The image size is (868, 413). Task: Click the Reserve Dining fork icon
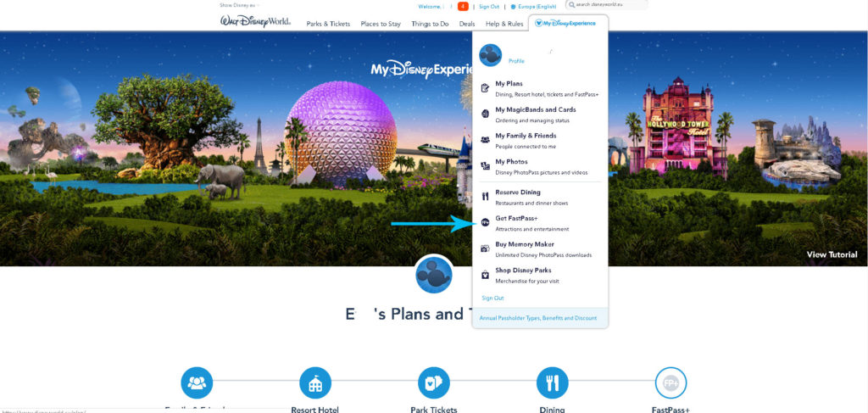tap(485, 197)
